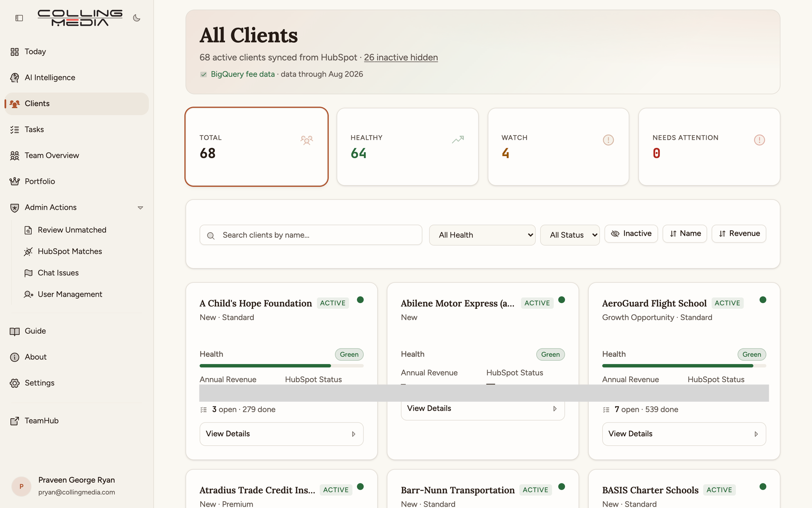Open AeroGuard Flight School title

pyautogui.click(x=654, y=303)
